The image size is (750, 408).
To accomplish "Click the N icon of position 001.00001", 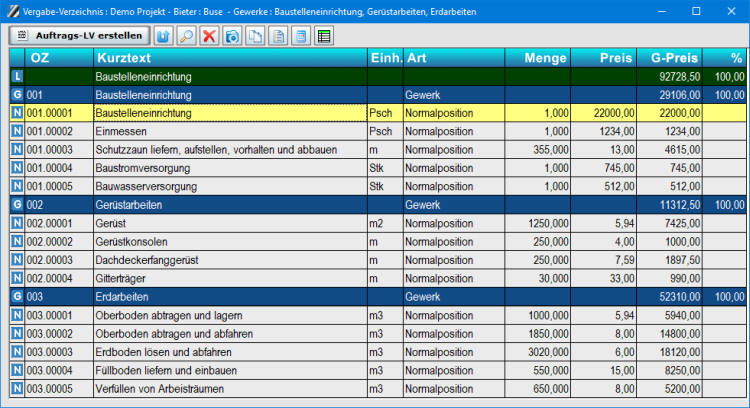I will tap(17, 113).
